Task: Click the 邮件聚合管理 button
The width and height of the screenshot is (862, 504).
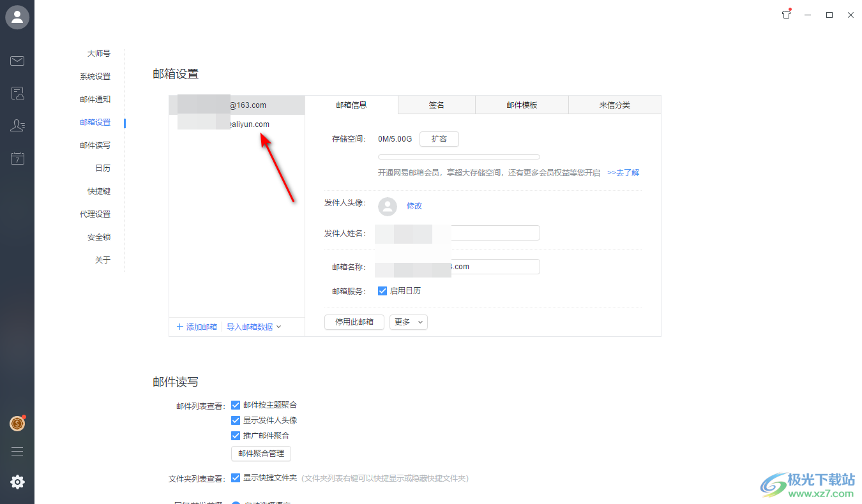Action: coord(261,454)
